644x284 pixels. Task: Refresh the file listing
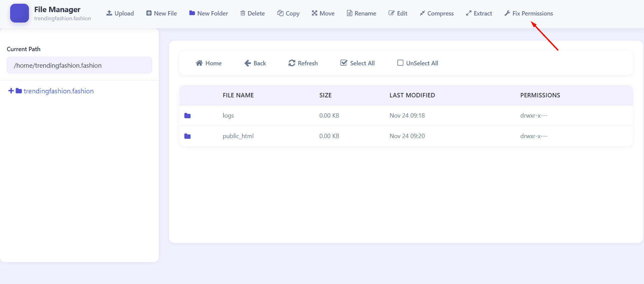point(303,63)
